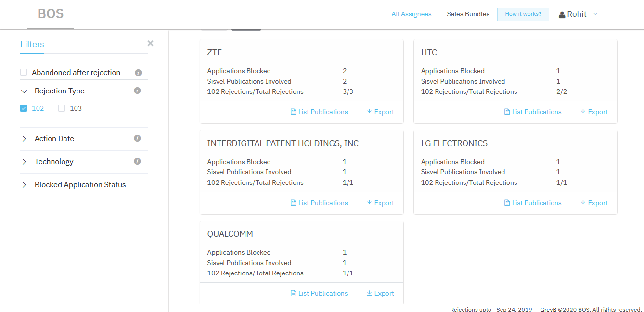Close the Filters panel with X
The height and width of the screenshot is (312, 644).
tap(150, 43)
